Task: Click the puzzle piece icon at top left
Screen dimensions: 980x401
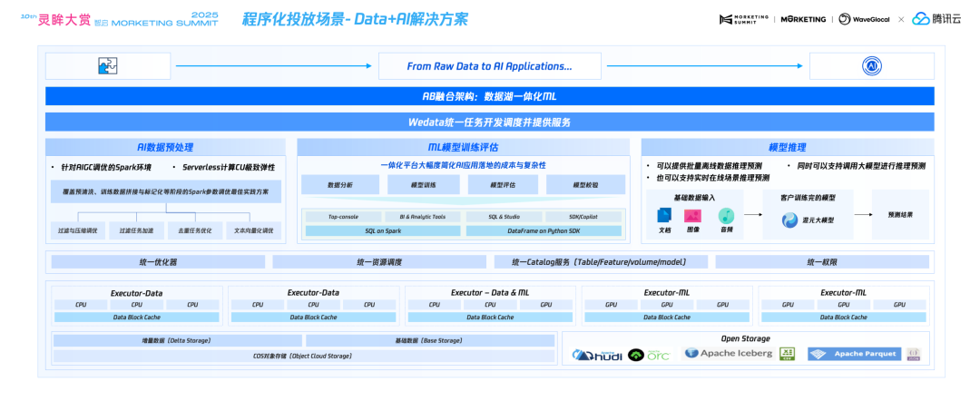Action: [x=107, y=66]
